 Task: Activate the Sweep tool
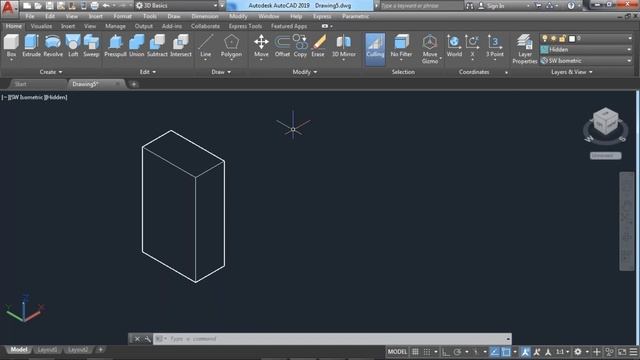click(91, 46)
